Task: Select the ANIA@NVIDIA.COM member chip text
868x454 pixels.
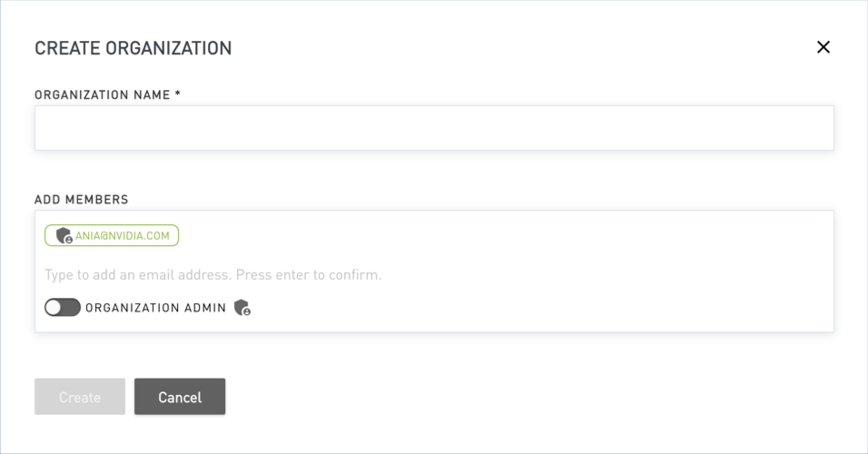Action: coord(123,236)
